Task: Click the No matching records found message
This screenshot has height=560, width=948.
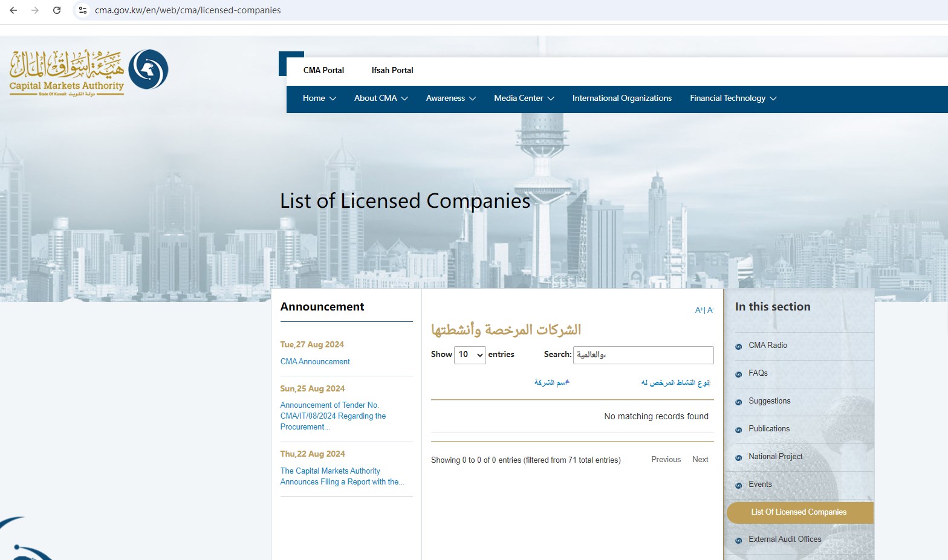Action: [x=656, y=416]
